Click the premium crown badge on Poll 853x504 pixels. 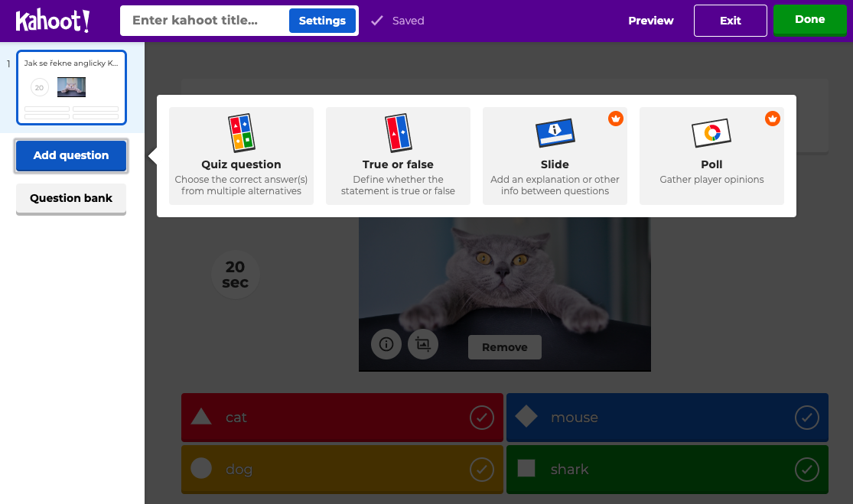coord(773,119)
